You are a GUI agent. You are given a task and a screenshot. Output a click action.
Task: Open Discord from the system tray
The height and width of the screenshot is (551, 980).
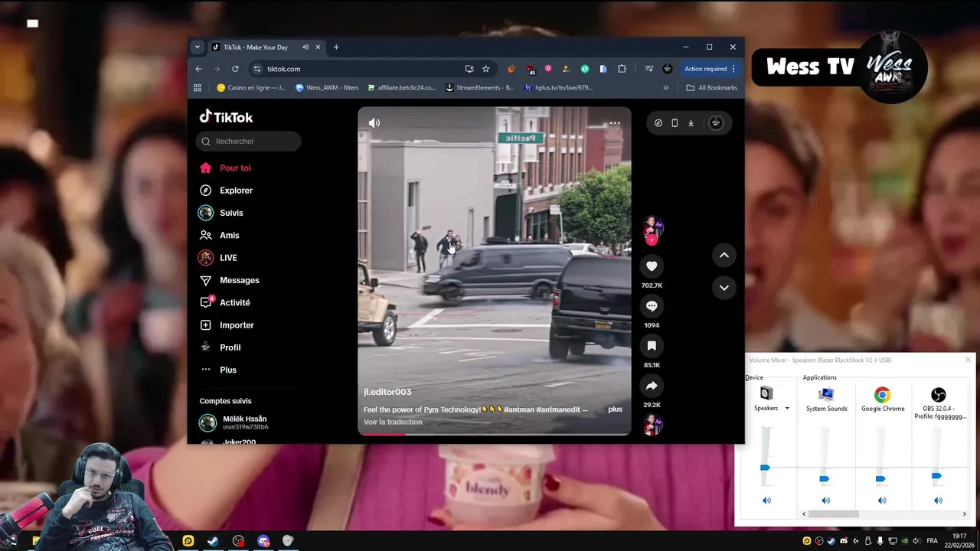pos(844,540)
